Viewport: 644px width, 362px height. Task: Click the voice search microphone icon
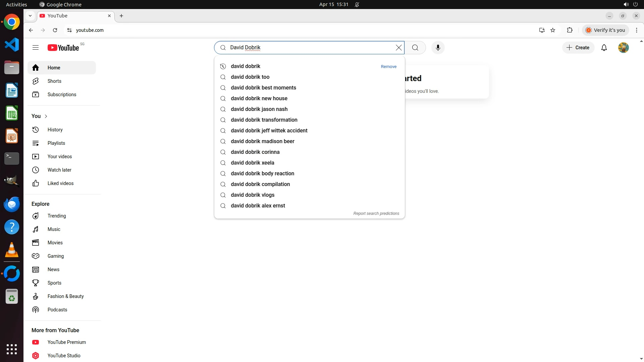[x=438, y=48]
